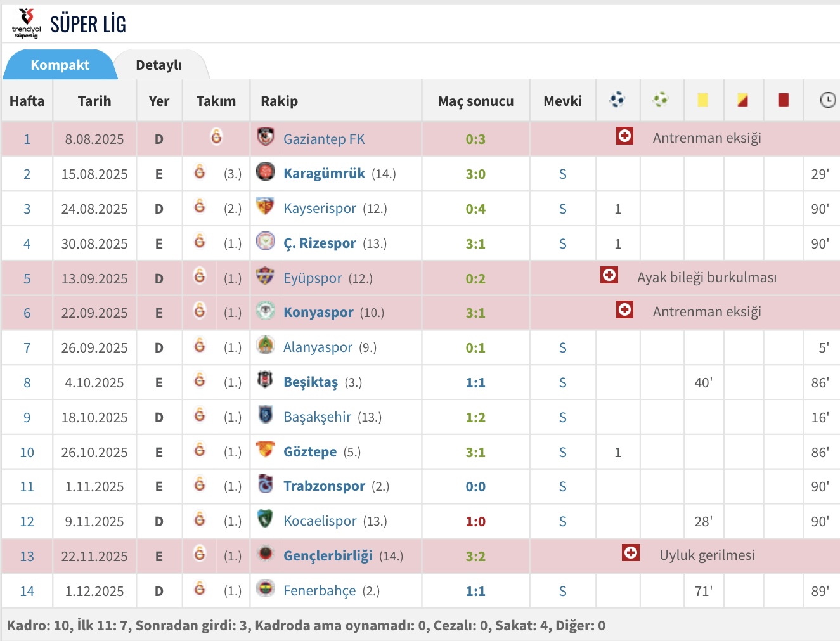The width and height of the screenshot is (840, 641).
Task: Click the Galatasaray crest in matchday 7 row
Action: coord(200,346)
